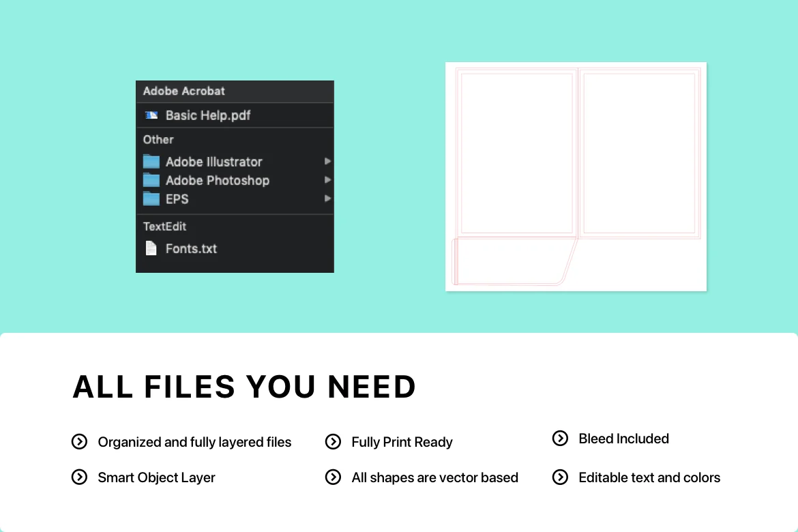Click the Adobe Illustrator folder icon
798x532 pixels.
point(151,162)
